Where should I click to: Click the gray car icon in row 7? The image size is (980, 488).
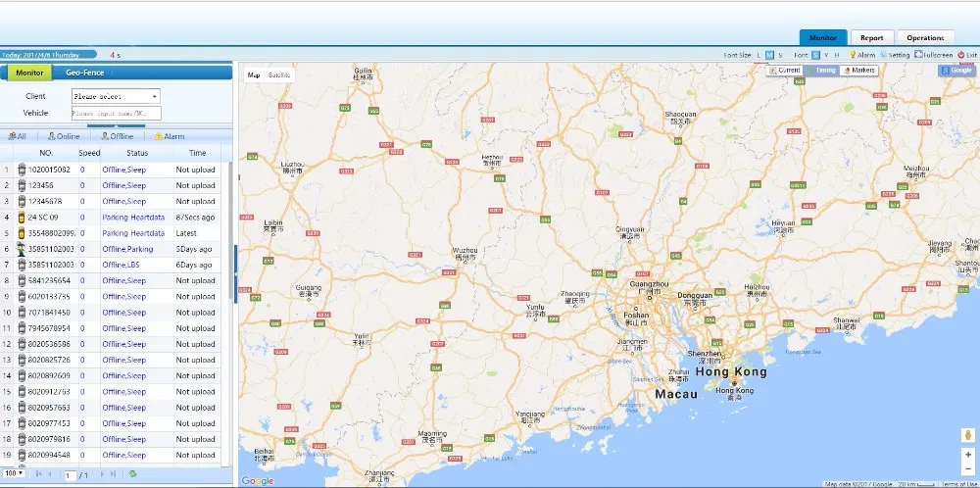pyautogui.click(x=22, y=265)
